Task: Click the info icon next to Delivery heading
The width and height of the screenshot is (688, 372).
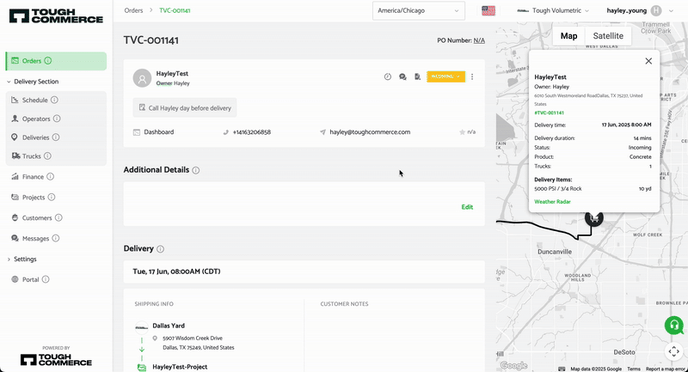Action: (x=160, y=249)
